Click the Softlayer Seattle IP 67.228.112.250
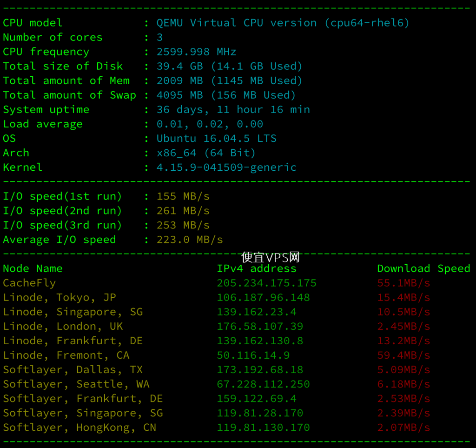Screen dimensions: 476x448 tap(263, 384)
